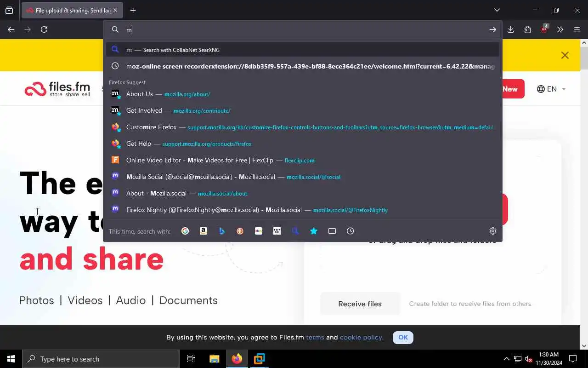Viewport: 588px width, 368px height.
Task: Open File Explorer from taskbar
Action: (214, 359)
